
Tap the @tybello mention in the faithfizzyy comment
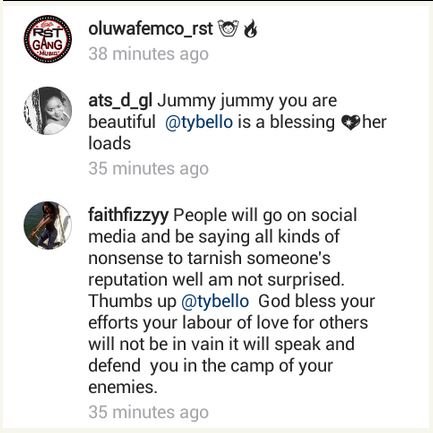click(215, 301)
